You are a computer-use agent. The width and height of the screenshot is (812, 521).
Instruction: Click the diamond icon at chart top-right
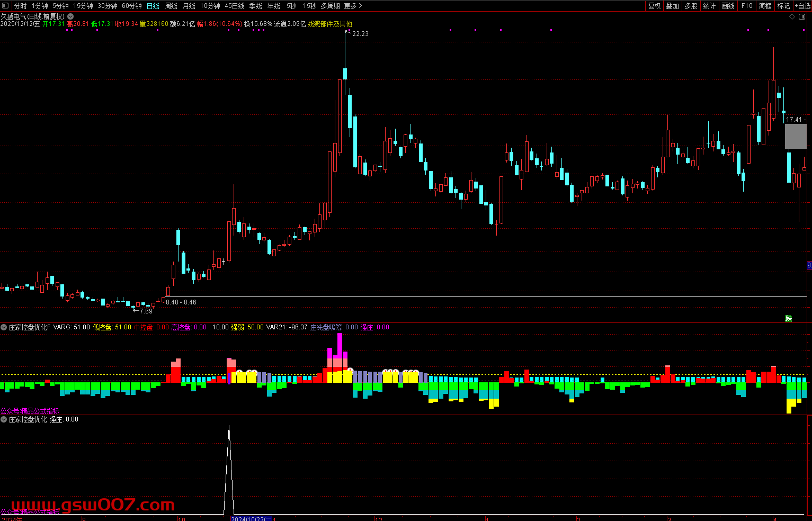(x=792, y=16)
